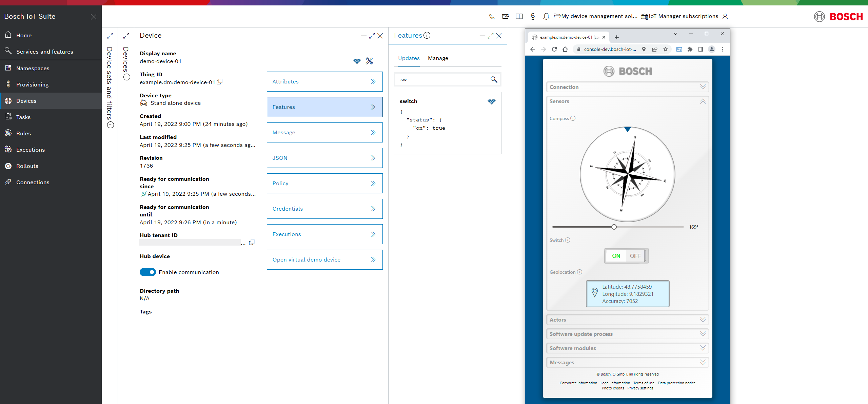The image size is (868, 404).
Task: Expand the Software update process section
Action: (x=627, y=334)
